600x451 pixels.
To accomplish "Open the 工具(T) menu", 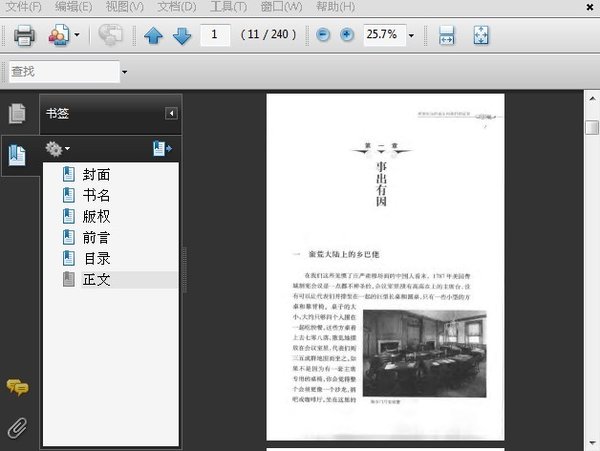I will click(229, 7).
